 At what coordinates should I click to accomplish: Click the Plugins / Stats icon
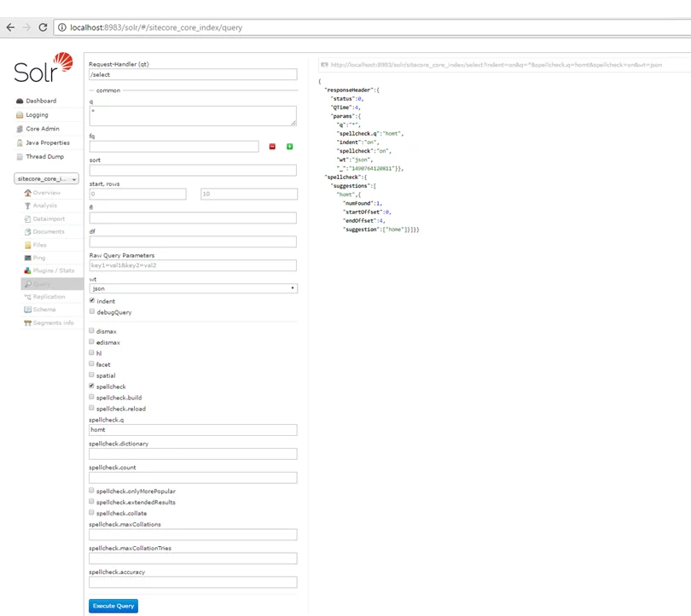tap(28, 270)
